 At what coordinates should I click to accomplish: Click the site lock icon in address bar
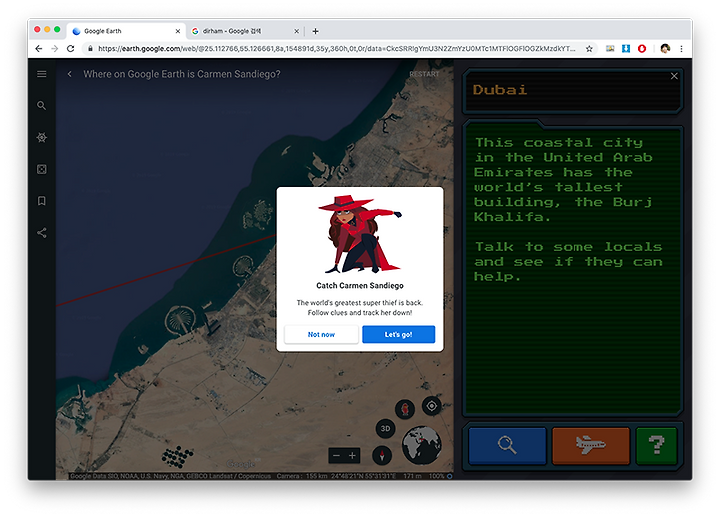tap(90, 49)
